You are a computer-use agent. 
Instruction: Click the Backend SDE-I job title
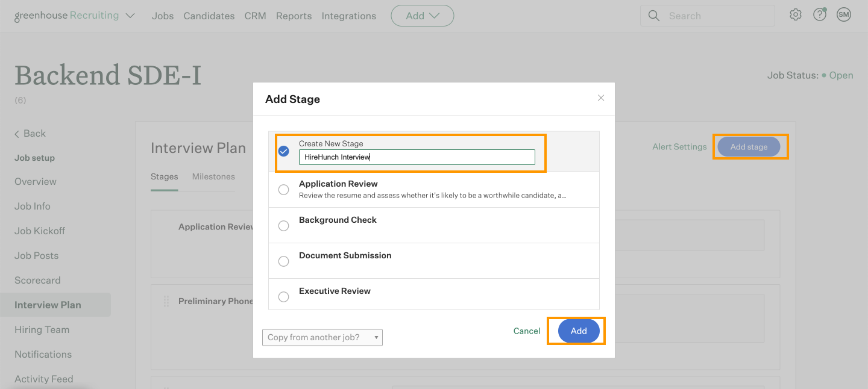(108, 75)
